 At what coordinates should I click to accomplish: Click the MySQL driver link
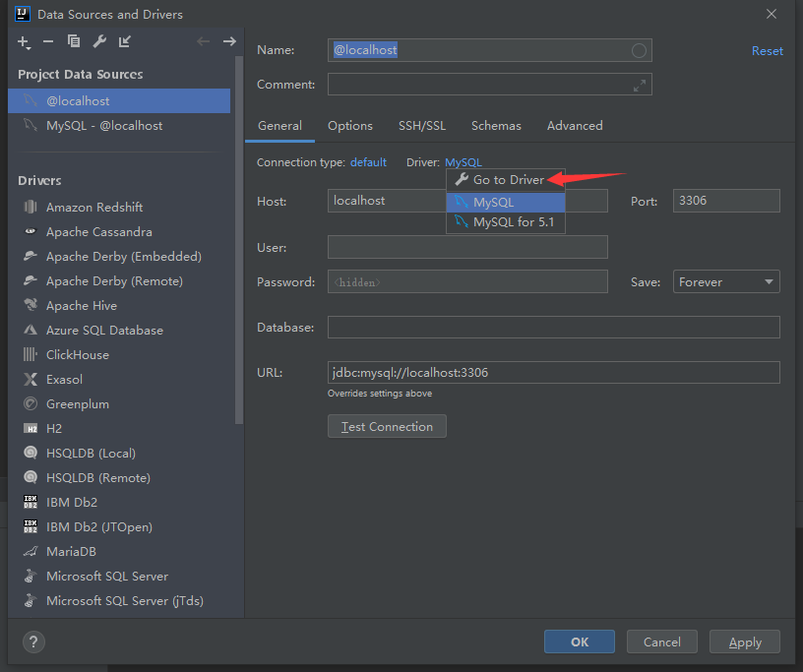[463, 162]
